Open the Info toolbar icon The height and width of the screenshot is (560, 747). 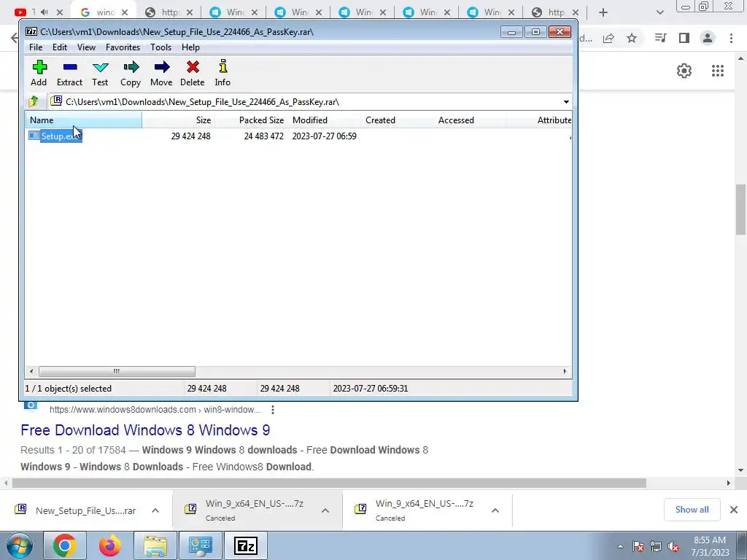tap(222, 73)
